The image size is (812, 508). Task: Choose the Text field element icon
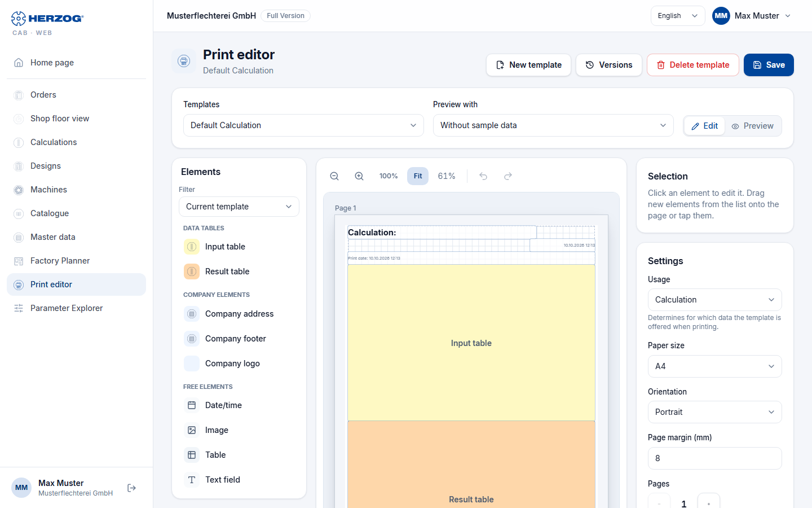(x=192, y=480)
